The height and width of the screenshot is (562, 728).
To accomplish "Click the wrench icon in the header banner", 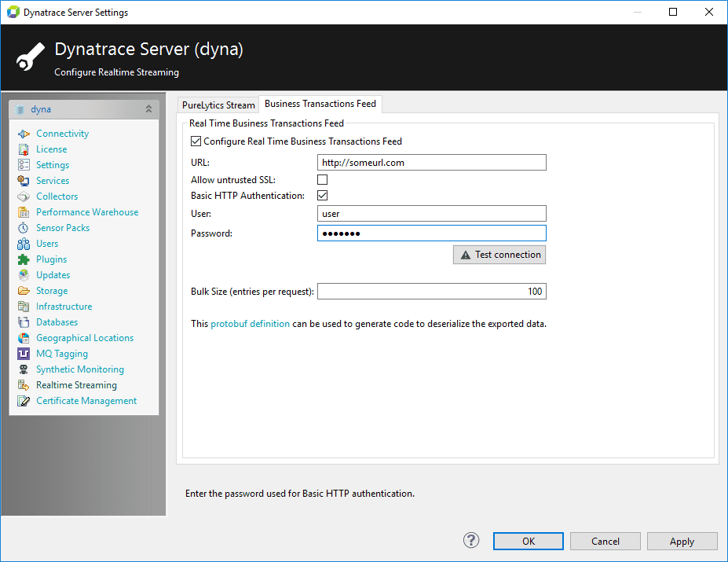I will click(x=31, y=57).
